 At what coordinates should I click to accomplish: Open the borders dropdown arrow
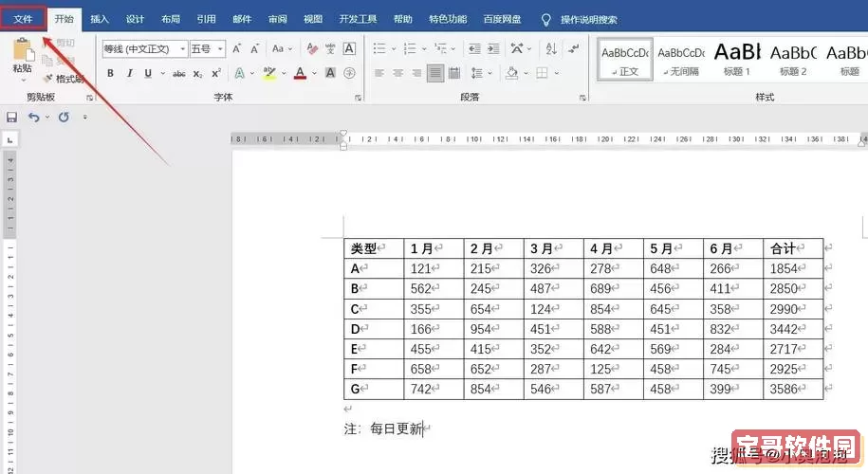coord(556,73)
